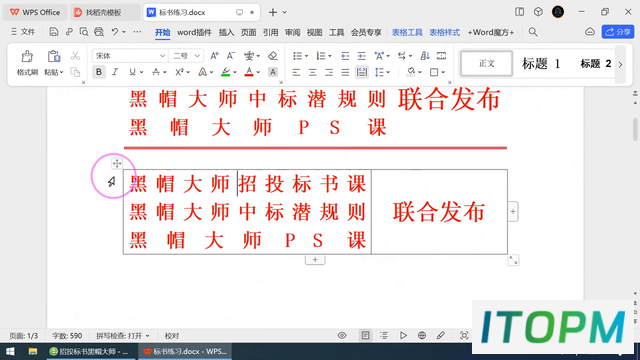
Task: Switch to the 插入 ribbon tab
Action: coord(226,32)
